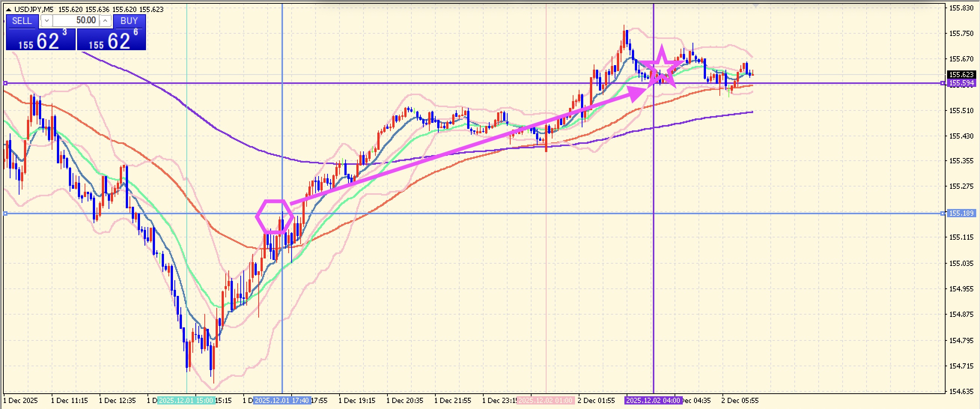Screen dimensions: 980x409
Task: Click the pink 2025.12.02 01:00 time label
Action: click(545, 401)
